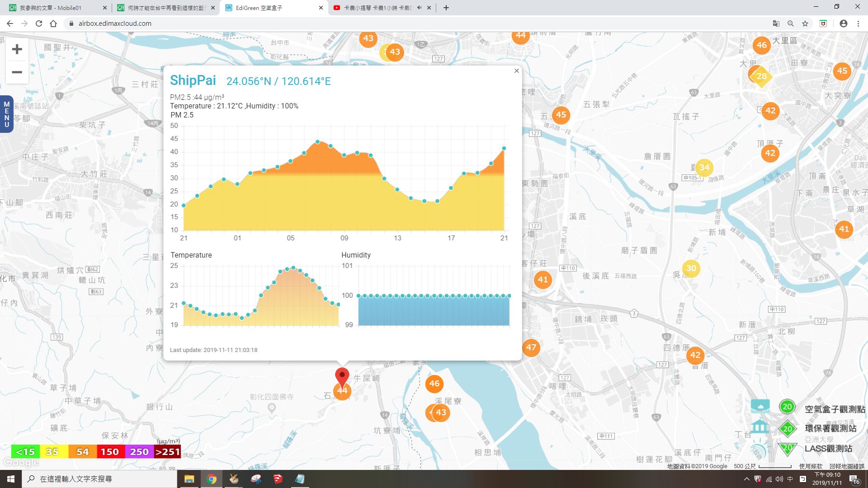
Task: Click the red ShipPai location pin
Action: tap(342, 378)
